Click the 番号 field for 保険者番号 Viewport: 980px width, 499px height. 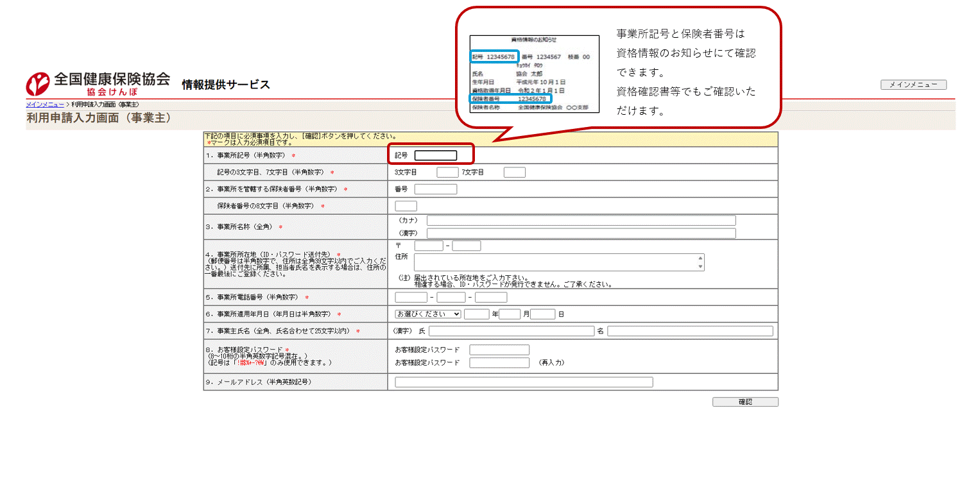coord(436,189)
